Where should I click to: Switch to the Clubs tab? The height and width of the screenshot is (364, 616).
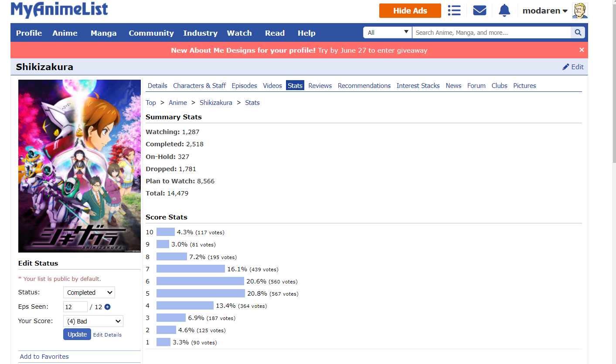click(499, 86)
